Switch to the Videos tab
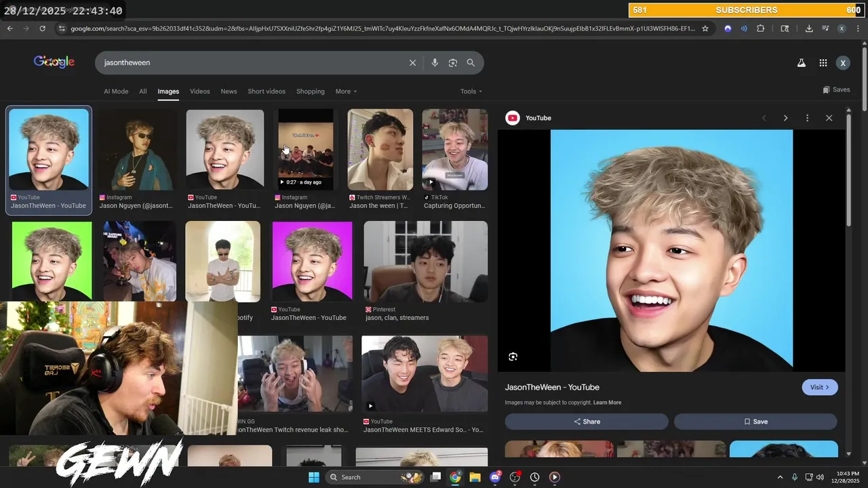The width and height of the screenshot is (868, 488). 200,91
